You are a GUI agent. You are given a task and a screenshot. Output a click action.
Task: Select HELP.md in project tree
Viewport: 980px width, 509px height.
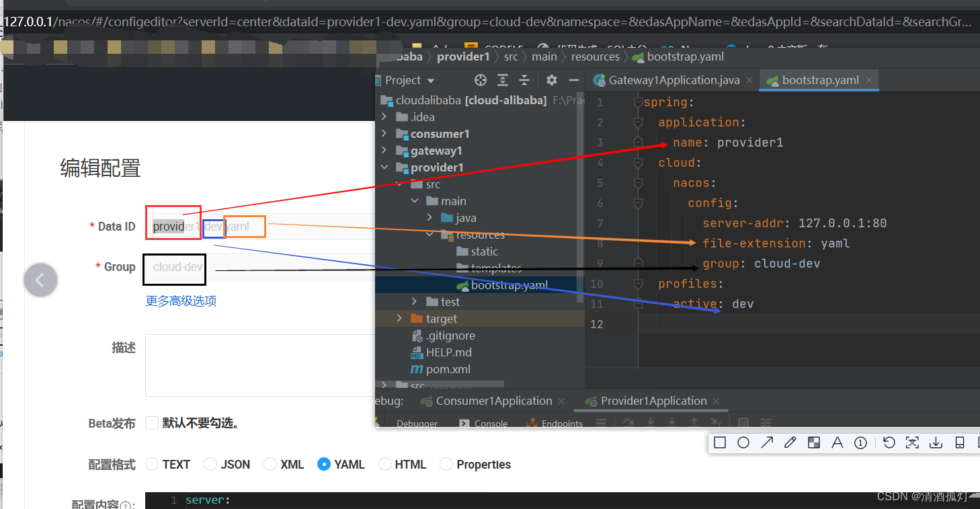pos(441,352)
